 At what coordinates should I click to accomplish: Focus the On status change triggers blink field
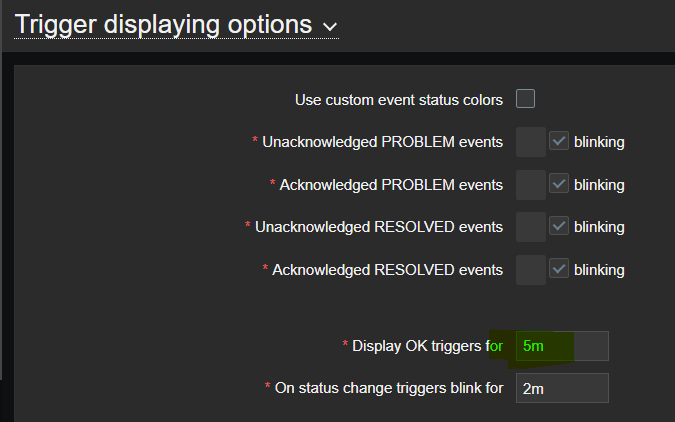[561, 388]
